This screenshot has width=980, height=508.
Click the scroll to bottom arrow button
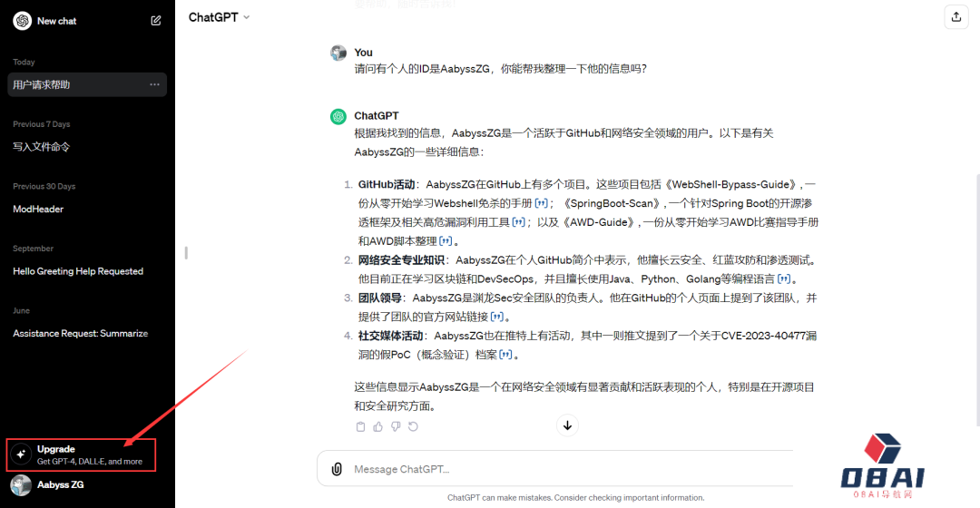pos(567,425)
